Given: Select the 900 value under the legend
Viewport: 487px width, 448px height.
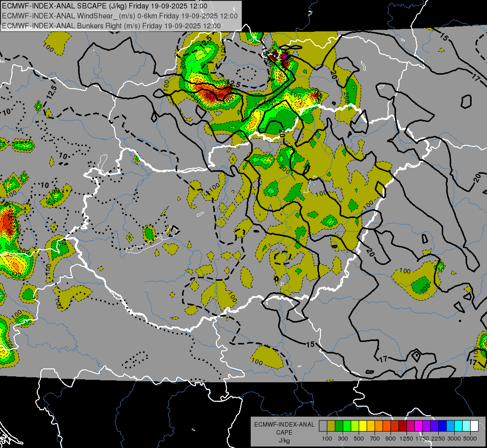Looking at the screenshot, I should (390, 438).
